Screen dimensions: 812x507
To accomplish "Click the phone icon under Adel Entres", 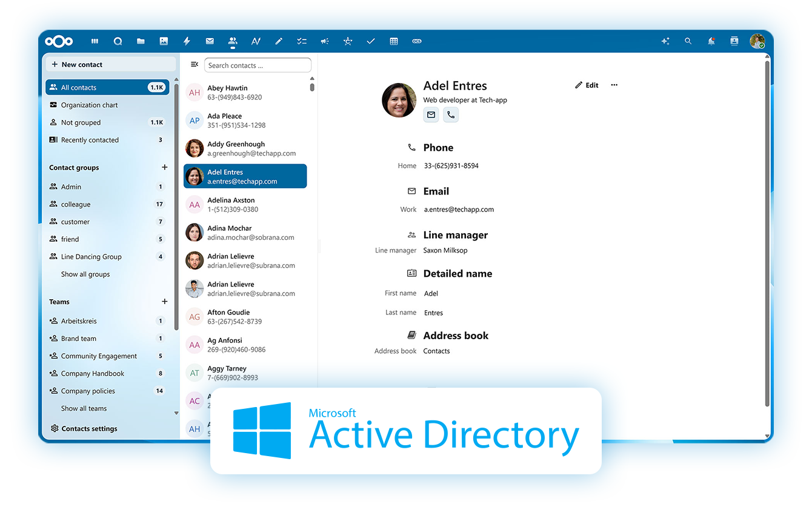I will pyautogui.click(x=450, y=114).
